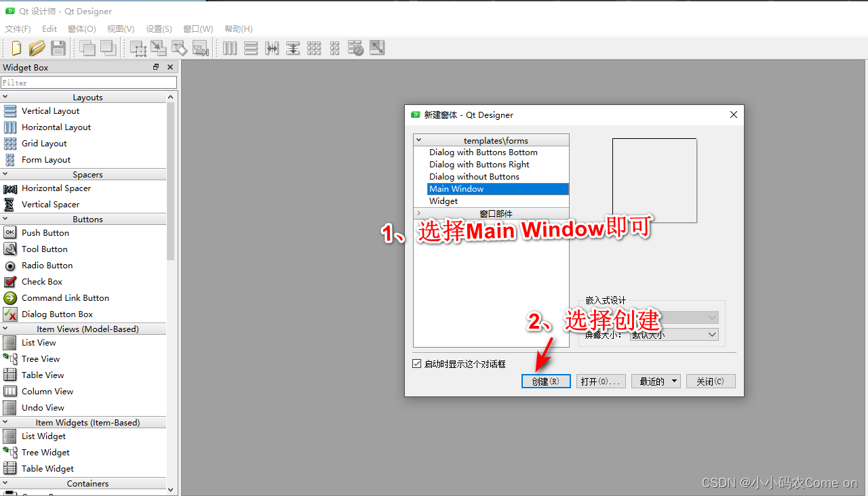Select the Edit Signals/Slots mode icon
868x496 pixels.
159,48
